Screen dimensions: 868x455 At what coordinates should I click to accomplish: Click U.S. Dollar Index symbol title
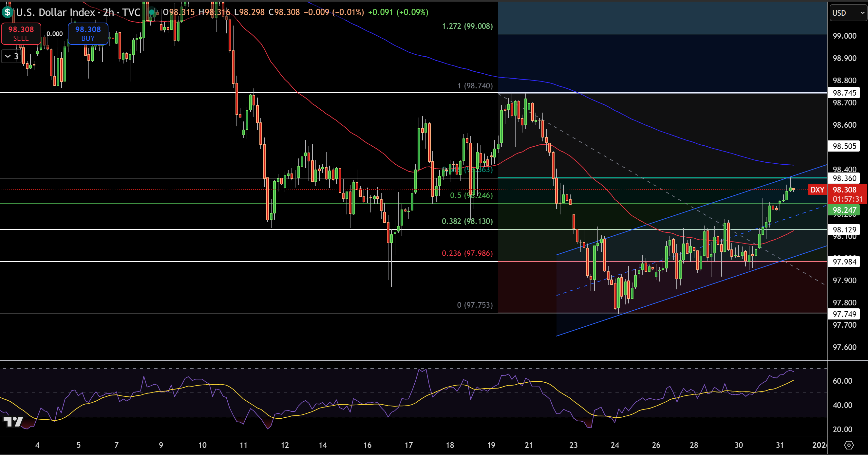tap(56, 12)
